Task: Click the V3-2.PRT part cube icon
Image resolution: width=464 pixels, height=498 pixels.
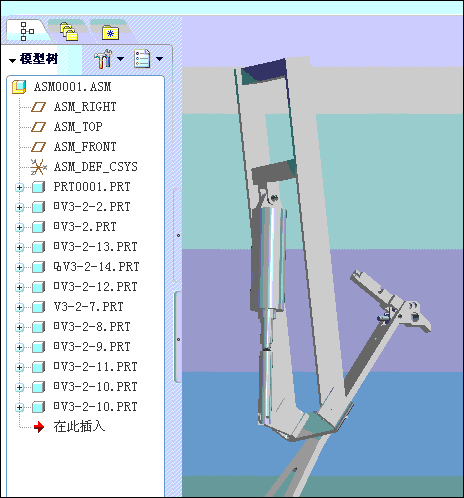Action: click(x=38, y=227)
